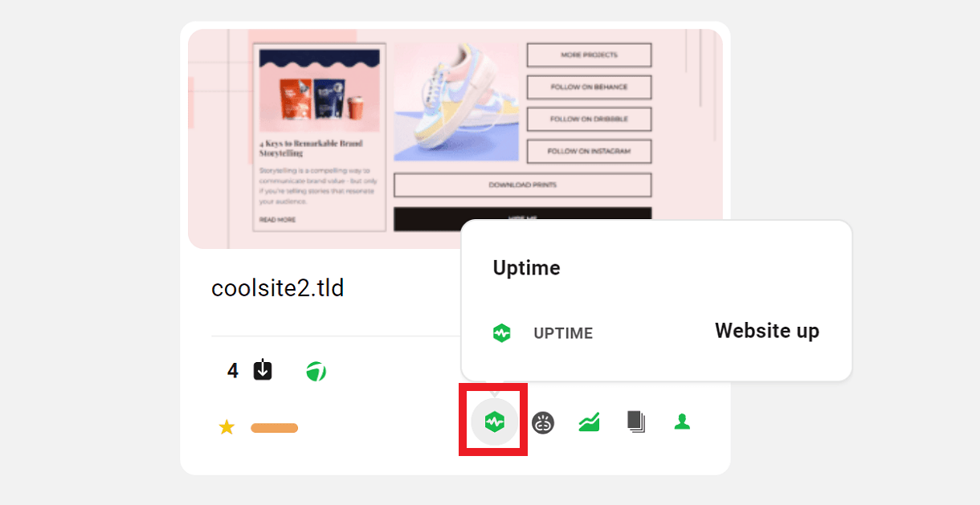980x505 pixels.
Task: Select the orange label tag bar
Action: [x=275, y=428]
